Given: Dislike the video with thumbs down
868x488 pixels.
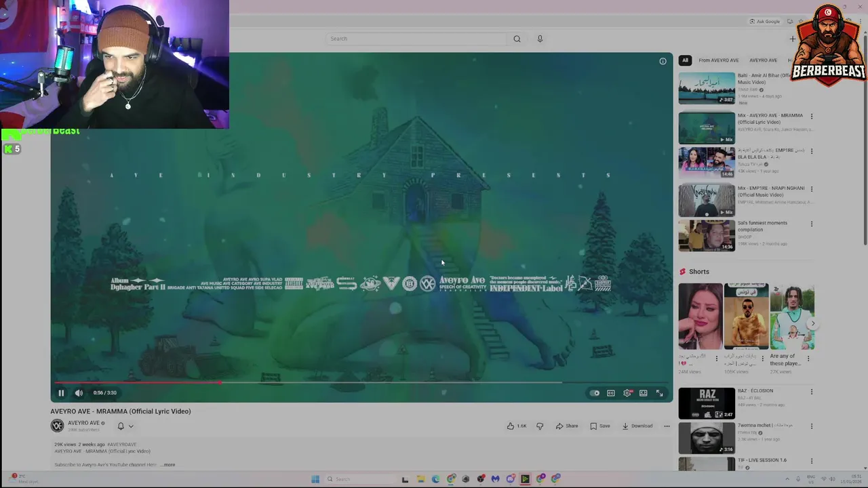Looking at the screenshot, I should click(x=540, y=426).
